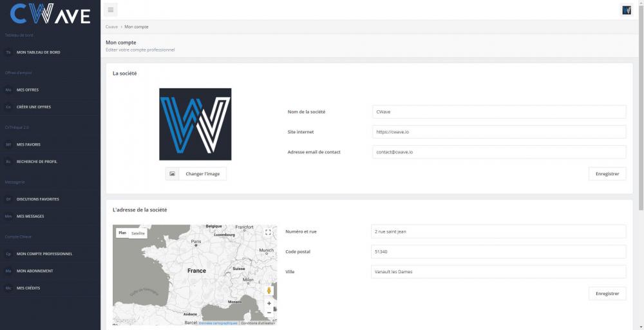Open the user avatar menu
This screenshot has width=644, height=330.
coord(627,10)
